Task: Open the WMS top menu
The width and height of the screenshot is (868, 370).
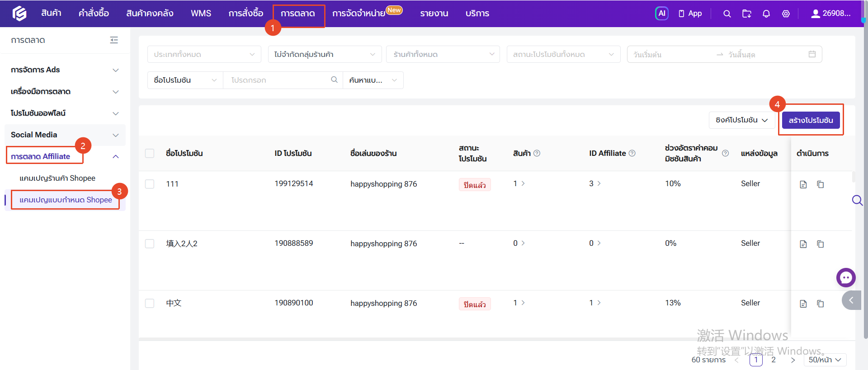Action: [x=201, y=14]
